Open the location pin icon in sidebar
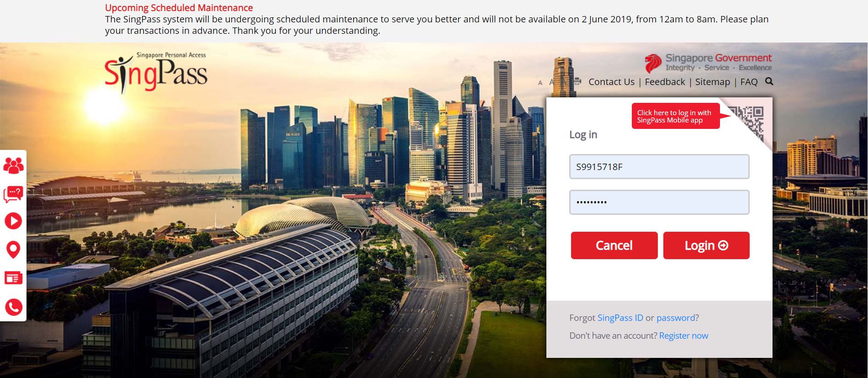This screenshot has height=378, width=868. tap(13, 250)
